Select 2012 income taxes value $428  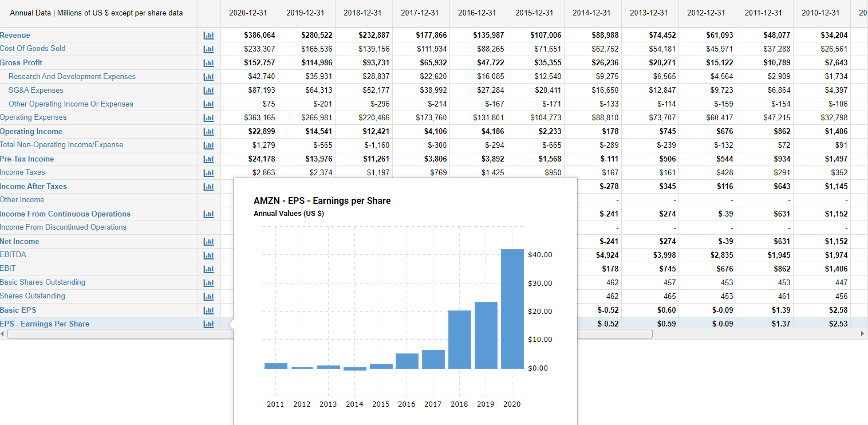click(x=725, y=172)
